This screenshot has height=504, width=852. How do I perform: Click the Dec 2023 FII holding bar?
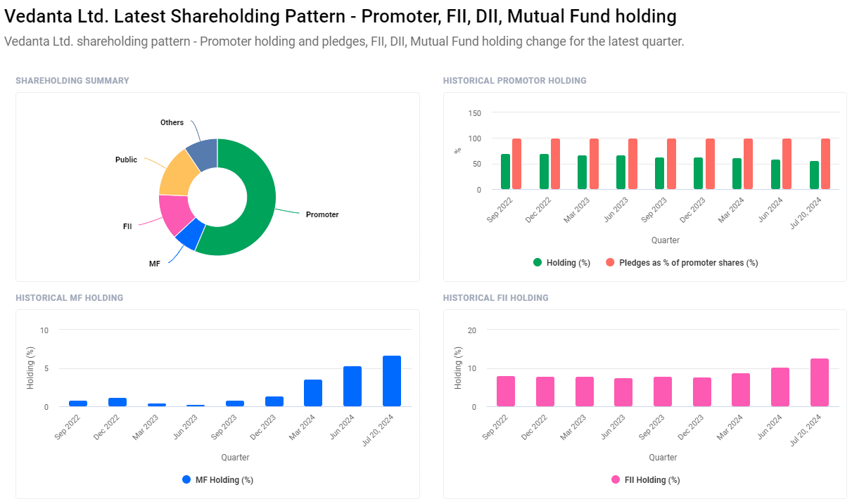click(x=701, y=392)
